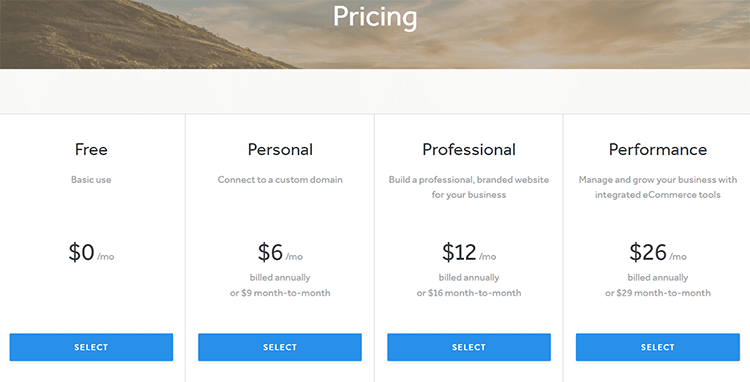750x382 pixels.
Task: Click the Performance plan title
Action: click(x=658, y=150)
